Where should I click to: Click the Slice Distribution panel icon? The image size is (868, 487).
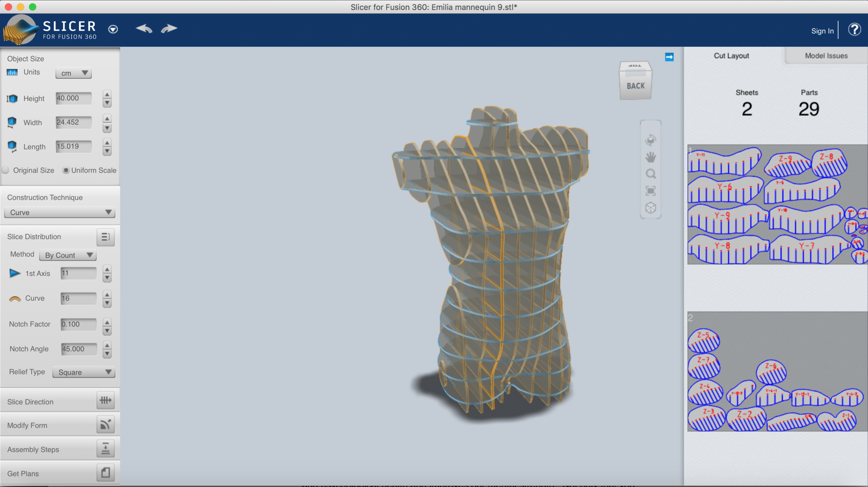(x=106, y=237)
